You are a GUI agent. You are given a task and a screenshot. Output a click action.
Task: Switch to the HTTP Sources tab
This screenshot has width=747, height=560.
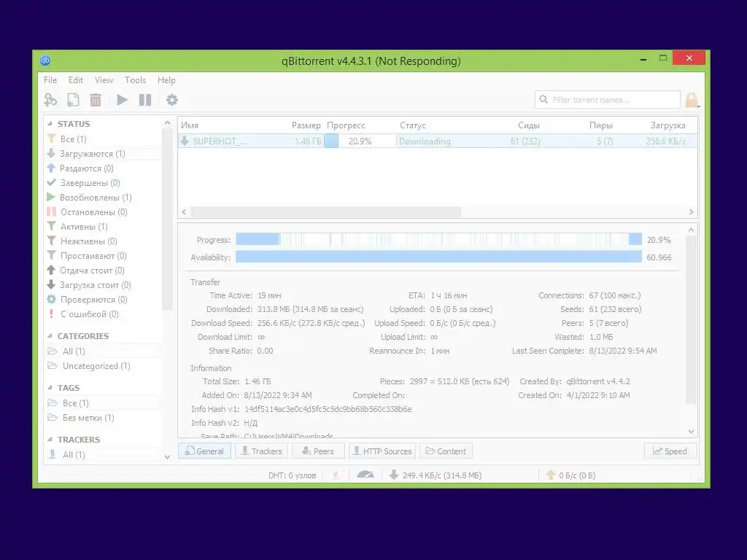pos(382,451)
